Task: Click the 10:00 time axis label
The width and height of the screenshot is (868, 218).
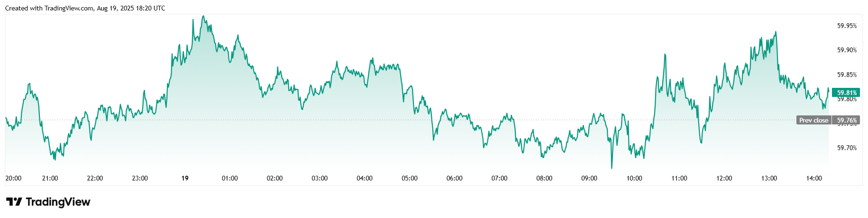Action: 634,178
